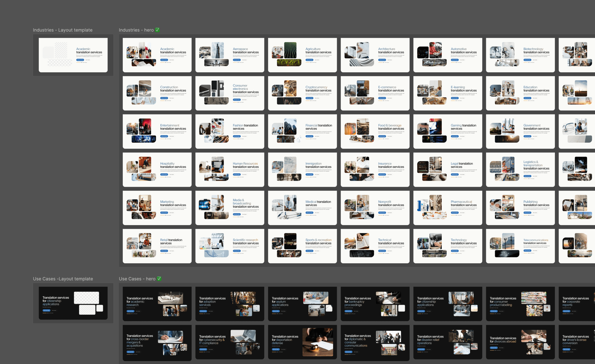Click the Consumer electronics translation services frame
This screenshot has height=364, width=595.
click(x=230, y=93)
